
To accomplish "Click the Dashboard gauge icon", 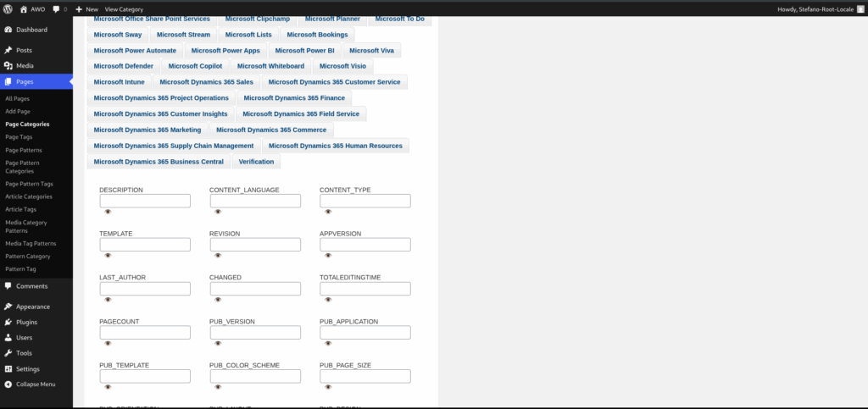I will (8, 30).
